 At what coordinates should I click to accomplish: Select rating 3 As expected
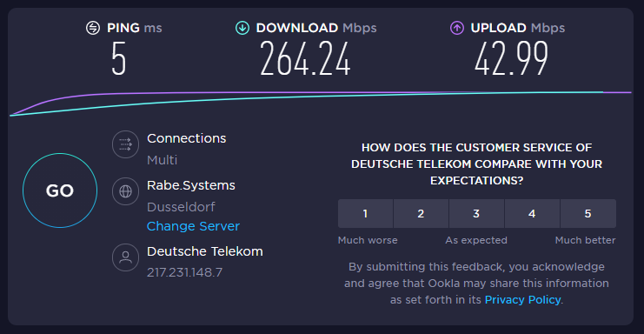click(x=476, y=214)
